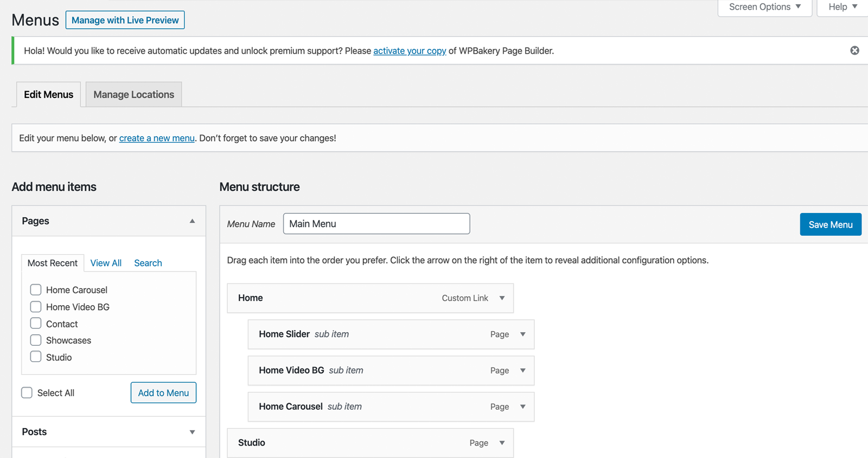This screenshot has width=868, height=458.
Task: Enable the Select All checkbox
Action: [x=27, y=393]
